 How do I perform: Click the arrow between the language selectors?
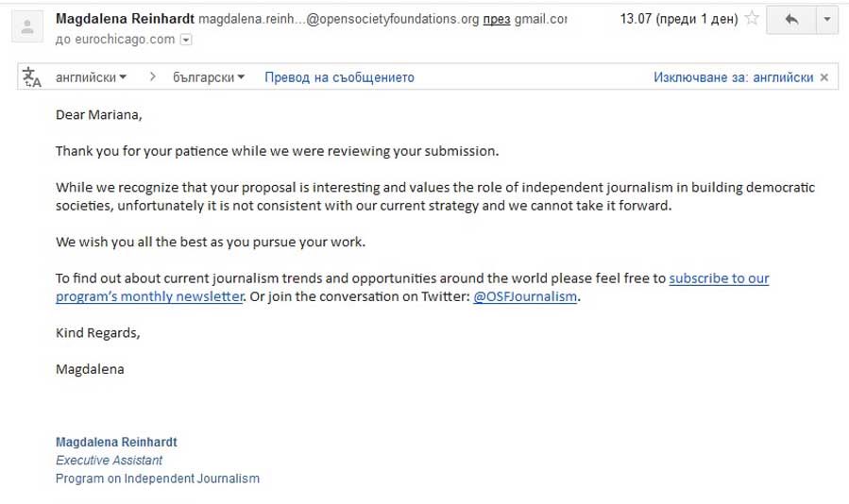click(152, 77)
